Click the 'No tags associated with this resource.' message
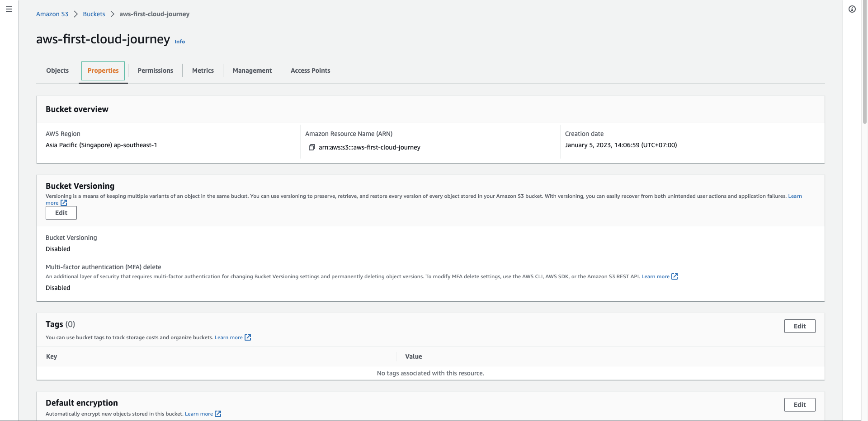The width and height of the screenshot is (868, 421). pyautogui.click(x=430, y=373)
